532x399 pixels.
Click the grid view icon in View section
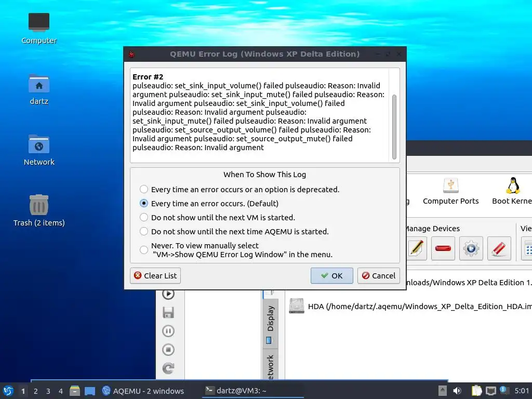(x=528, y=248)
